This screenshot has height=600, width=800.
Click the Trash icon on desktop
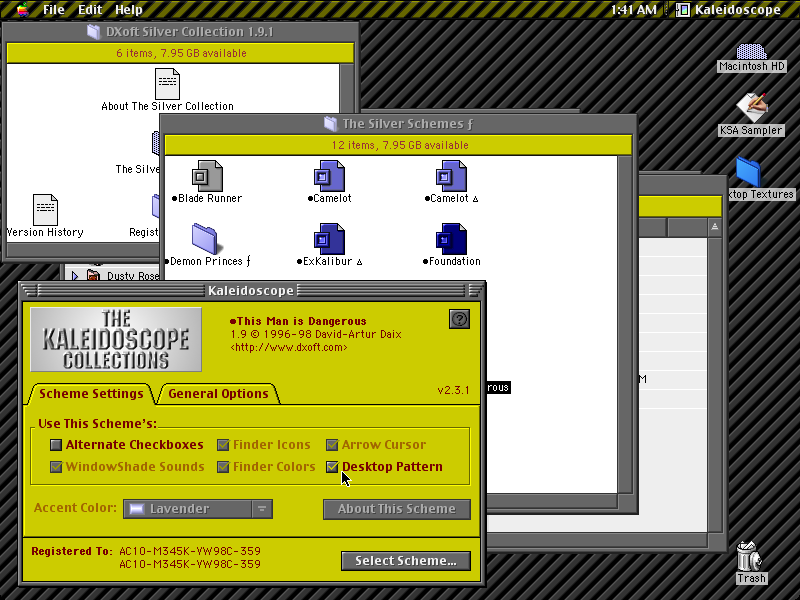750,557
